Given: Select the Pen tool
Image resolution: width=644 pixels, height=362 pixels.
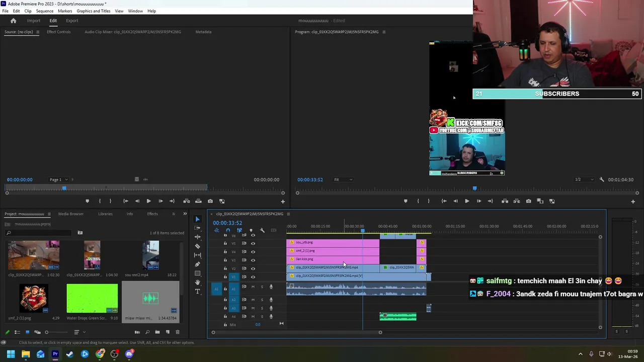Looking at the screenshot, I should pos(197,264).
